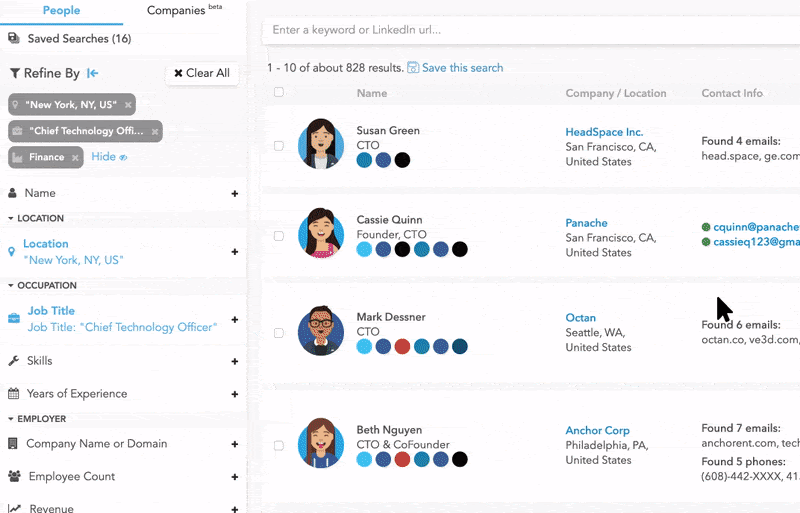
Task: Expand the Job Title filter with its plus sign
Action: (235, 320)
